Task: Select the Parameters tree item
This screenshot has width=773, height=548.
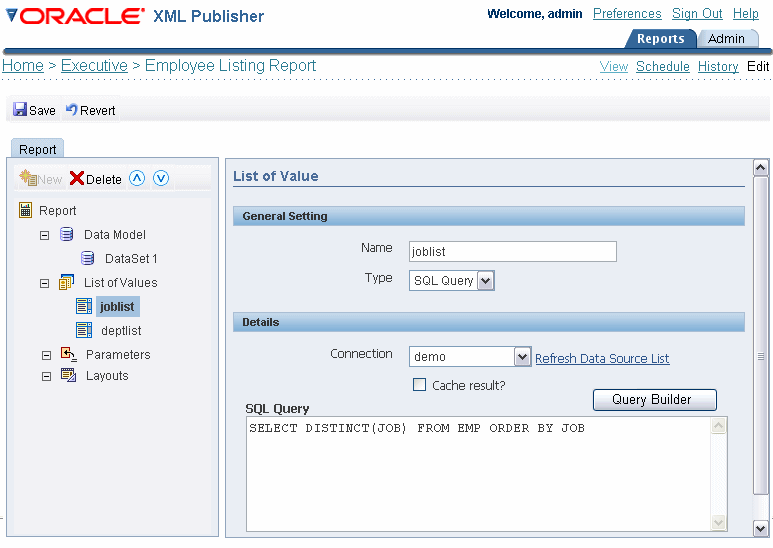Action: pyautogui.click(x=118, y=354)
